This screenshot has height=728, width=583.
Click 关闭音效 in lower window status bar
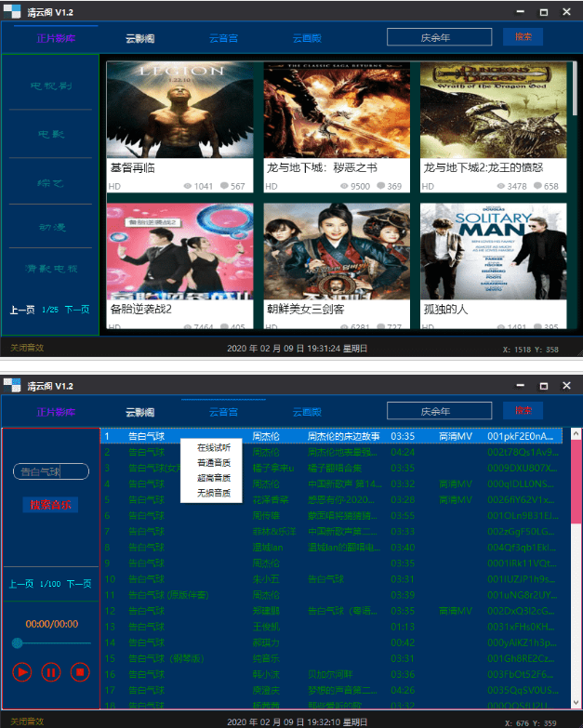click(27, 721)
